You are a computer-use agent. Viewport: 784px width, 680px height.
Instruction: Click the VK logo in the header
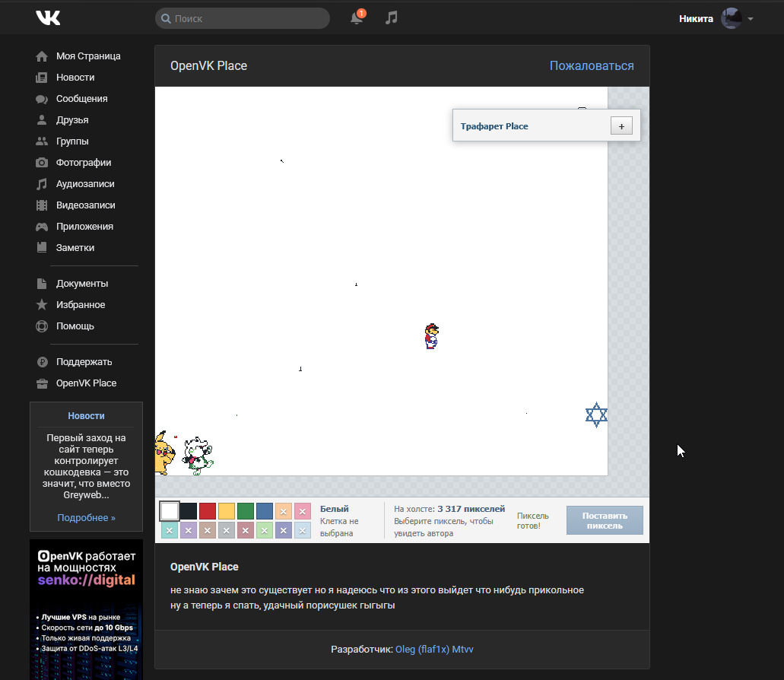coord(48,18)
